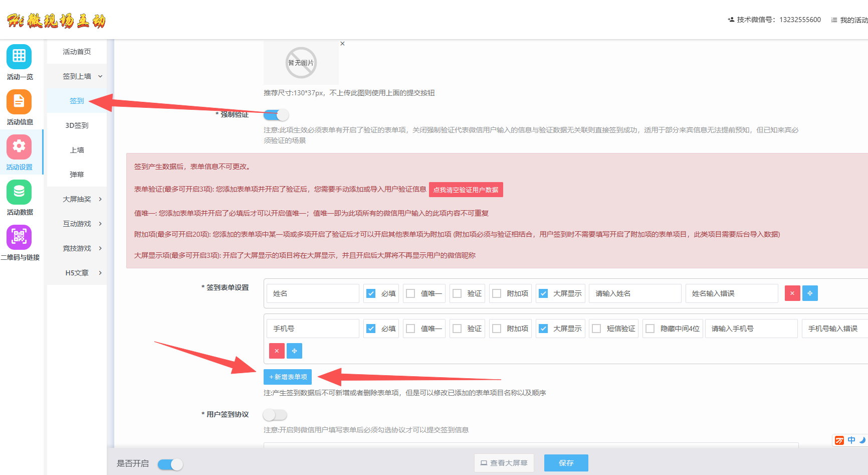
Task: Enable the 用户签到协议 switch
Action: pyautogui.click(x=275, y=415)
